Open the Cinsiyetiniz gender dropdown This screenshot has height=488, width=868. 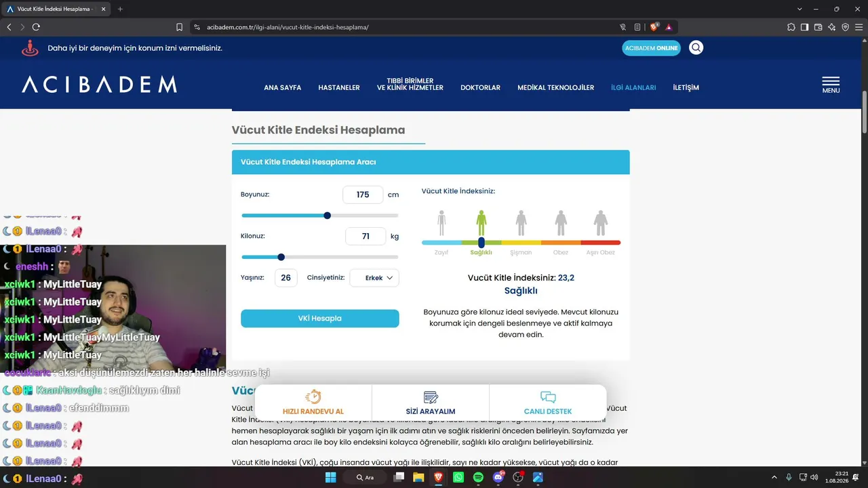pyautogui.click(x=374, y=278)
